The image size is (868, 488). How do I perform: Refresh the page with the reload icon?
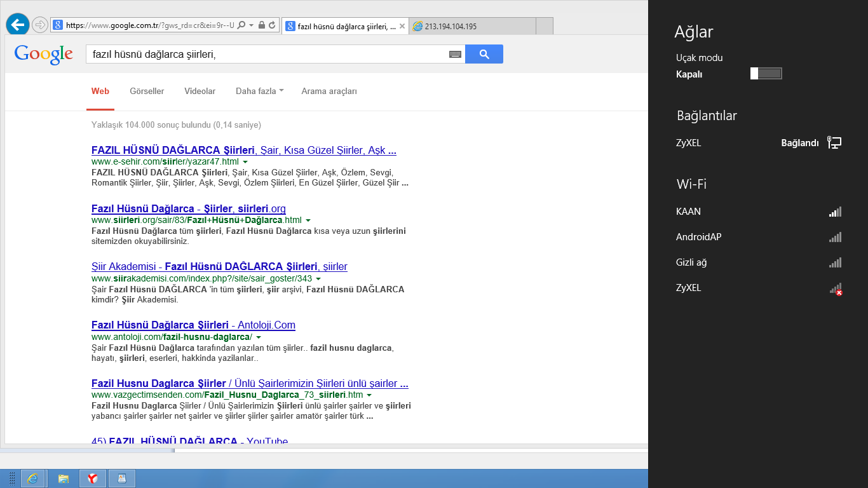click(x=272, y=25)
